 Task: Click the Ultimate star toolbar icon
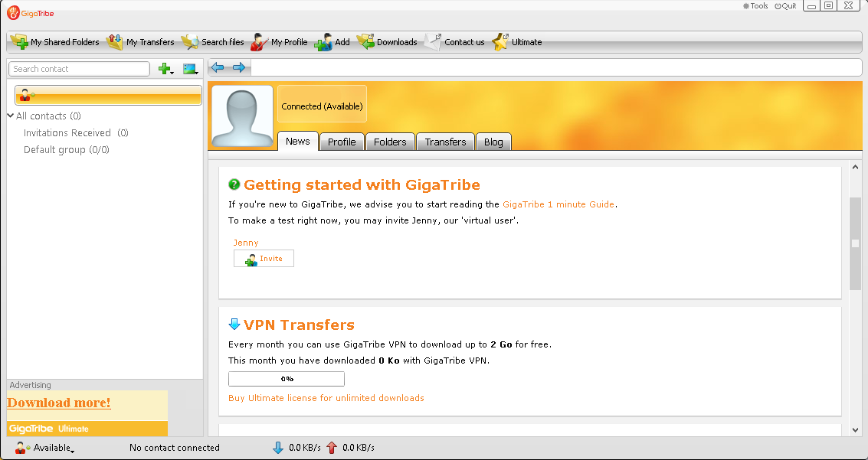point(500,42)
